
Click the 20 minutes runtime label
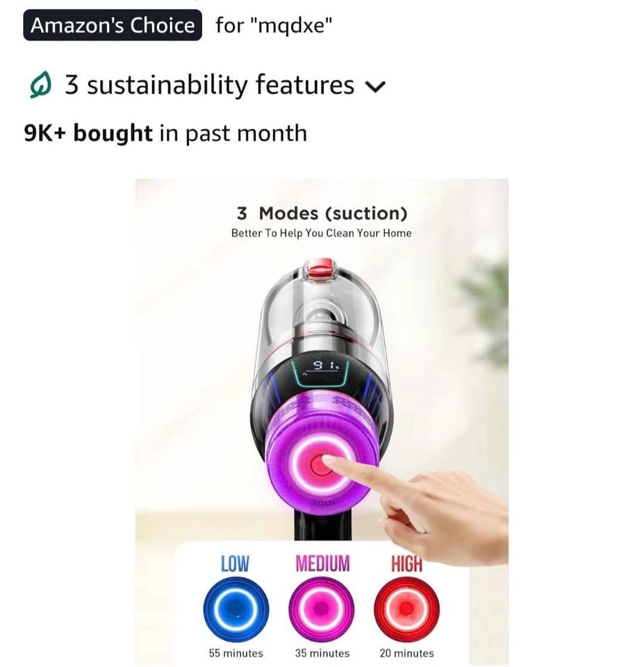click(x=406, y=653)
